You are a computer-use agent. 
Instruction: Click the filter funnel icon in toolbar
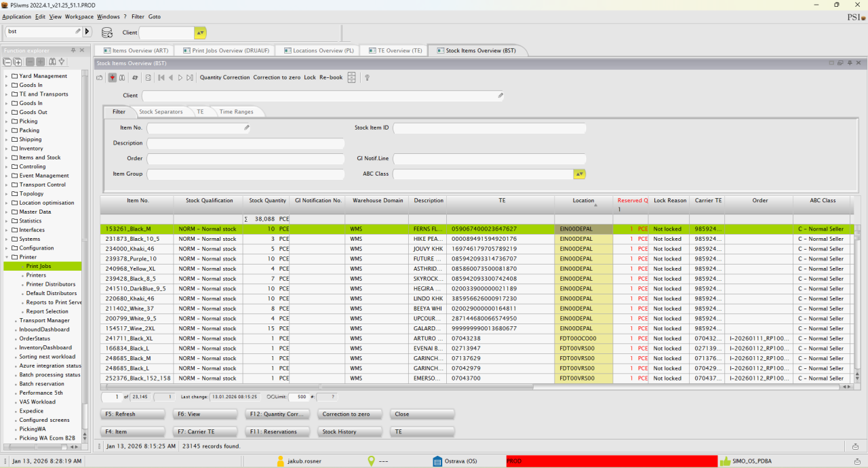112,77
